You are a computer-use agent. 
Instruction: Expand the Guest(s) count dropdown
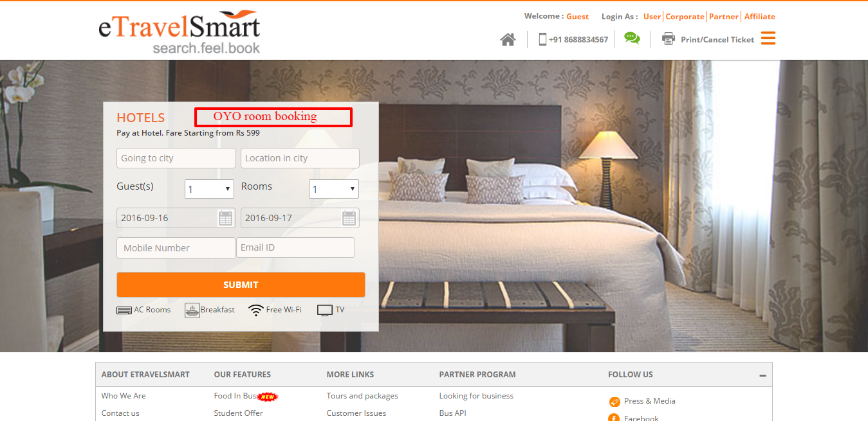click(209, 189)
